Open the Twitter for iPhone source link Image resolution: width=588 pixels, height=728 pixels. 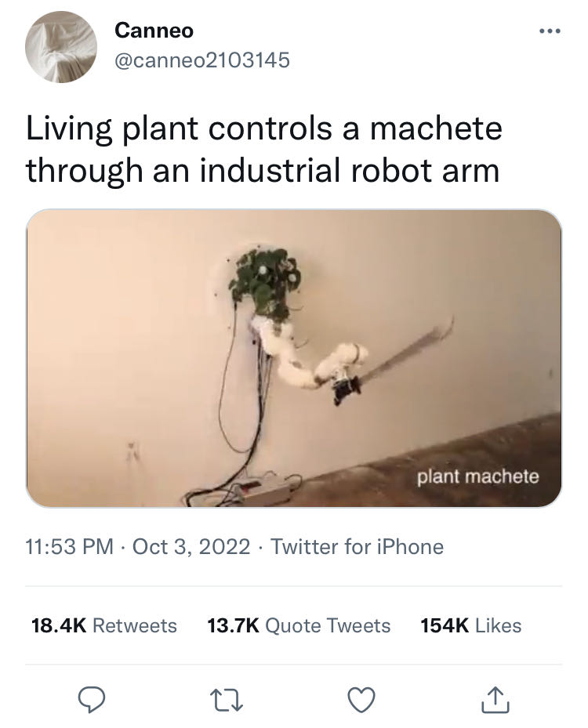click(357, 546)
